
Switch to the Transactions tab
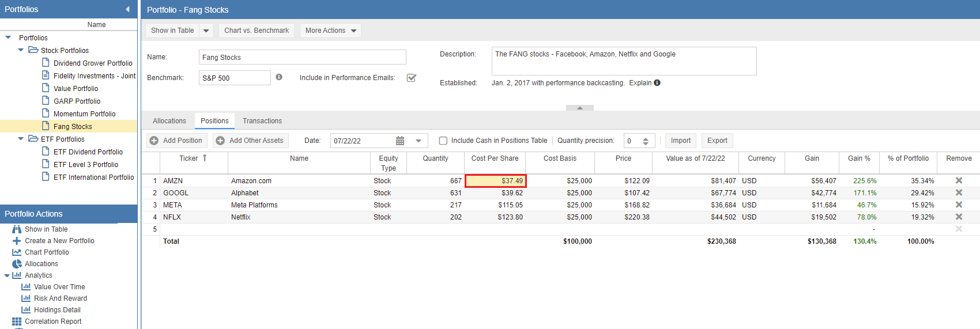(262, 121)
